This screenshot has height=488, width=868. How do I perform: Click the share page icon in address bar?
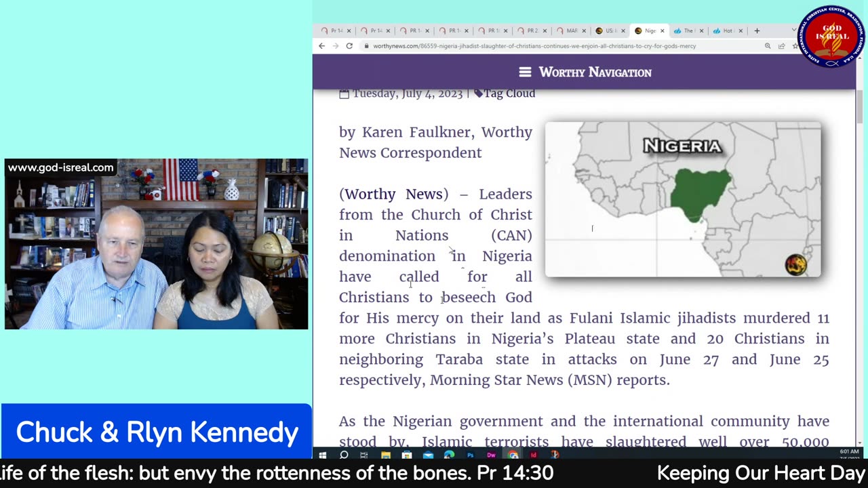[781, 46]
